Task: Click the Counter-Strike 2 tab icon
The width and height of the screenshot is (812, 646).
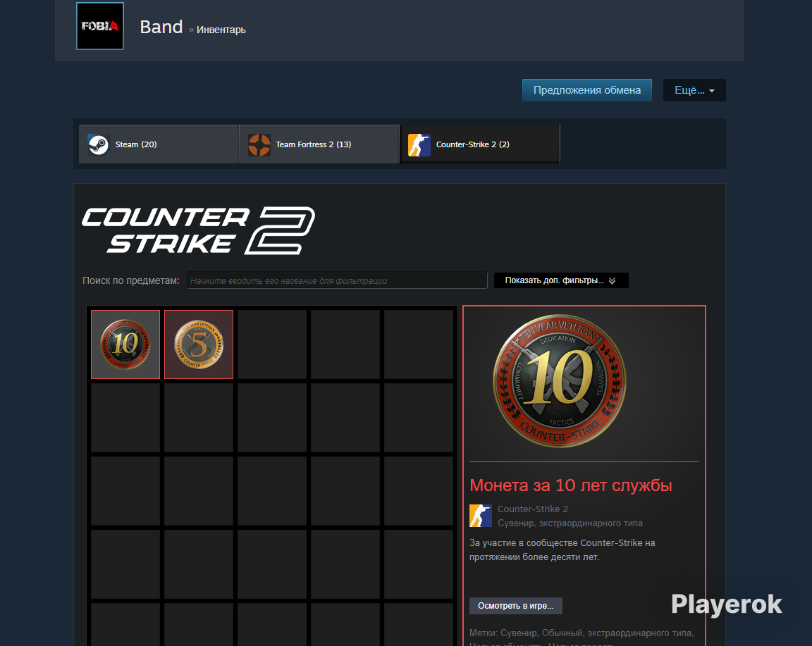Action: click(x=419, y=144)
